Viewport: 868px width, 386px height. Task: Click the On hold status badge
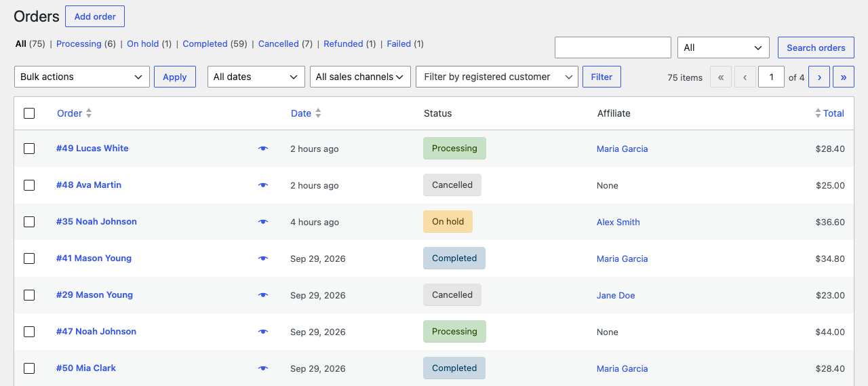point(448,221)
